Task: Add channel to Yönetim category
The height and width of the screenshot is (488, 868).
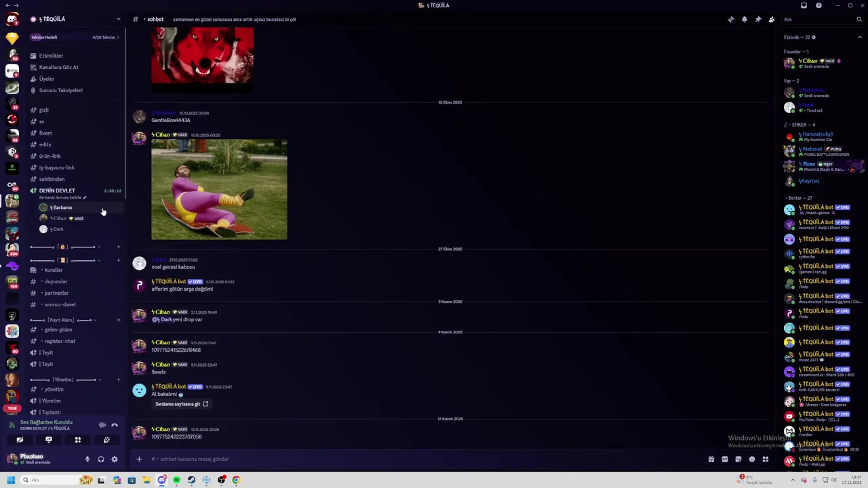Action: (x=119, y=380)
